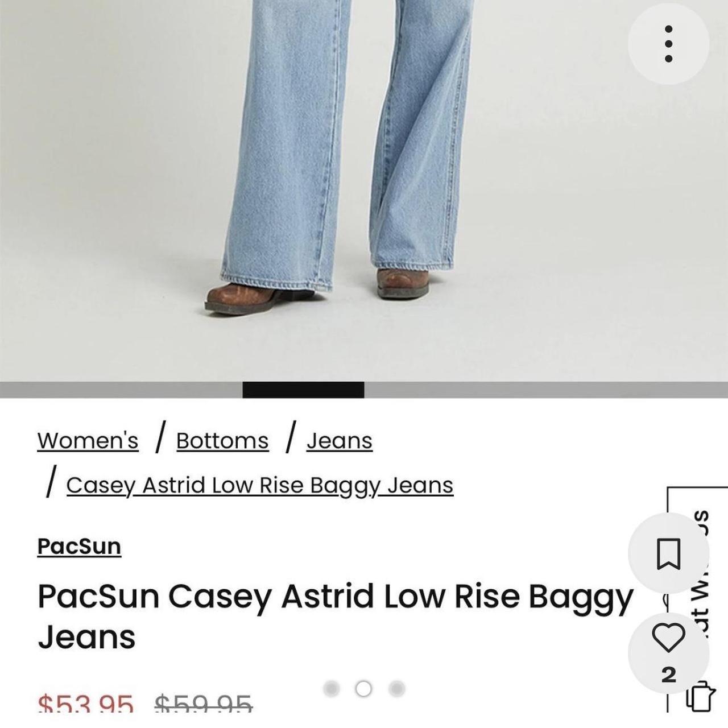The height and width of the screenshot is (728, 728).
Task: Open the vertical side tab on right edge
Action: click(x=698, y=597)
